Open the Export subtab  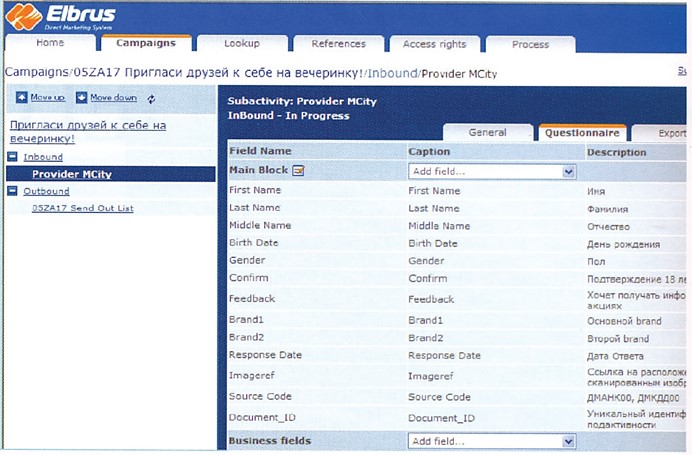672,133
